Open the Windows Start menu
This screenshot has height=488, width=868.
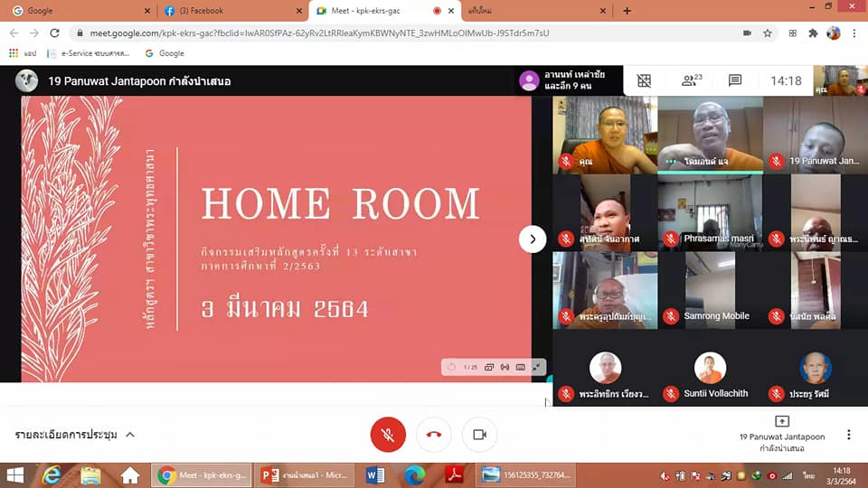click(15, 475)
